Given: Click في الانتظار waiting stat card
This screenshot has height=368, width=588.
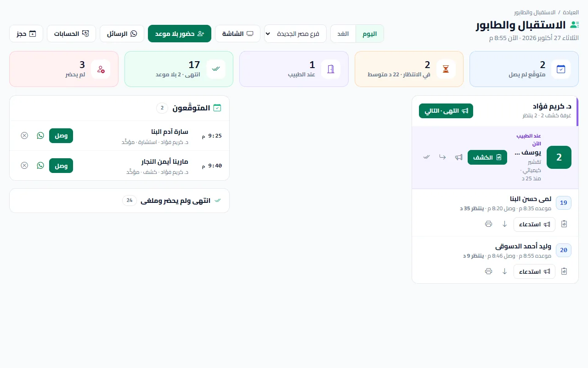Looking at the screenshot, I should click(x=409, y=69).
